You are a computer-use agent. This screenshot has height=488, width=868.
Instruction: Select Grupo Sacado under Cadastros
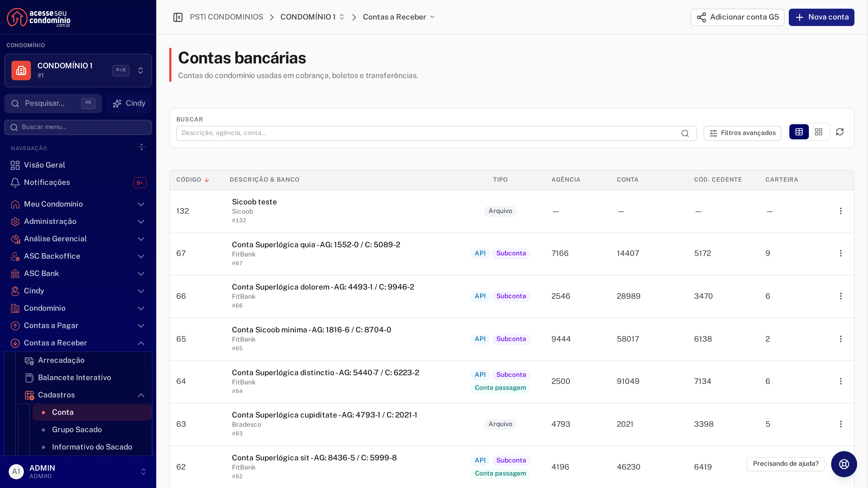point(92,430)
